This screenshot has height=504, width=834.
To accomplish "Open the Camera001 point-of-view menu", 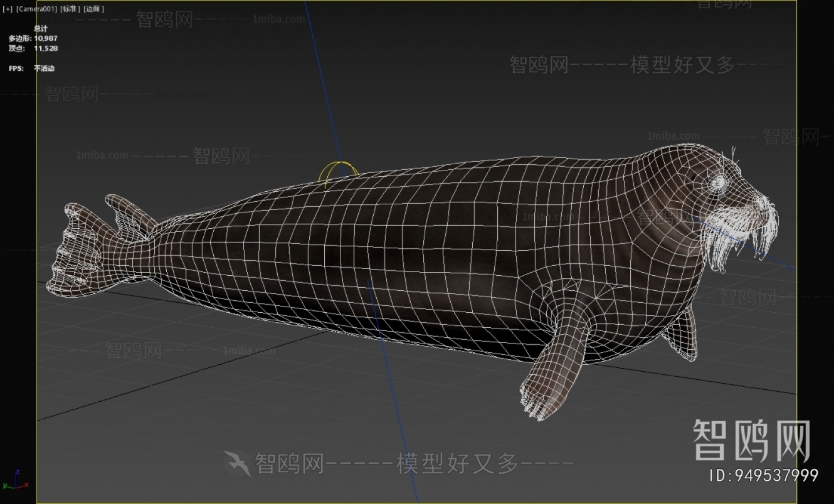I will point(36,9).
